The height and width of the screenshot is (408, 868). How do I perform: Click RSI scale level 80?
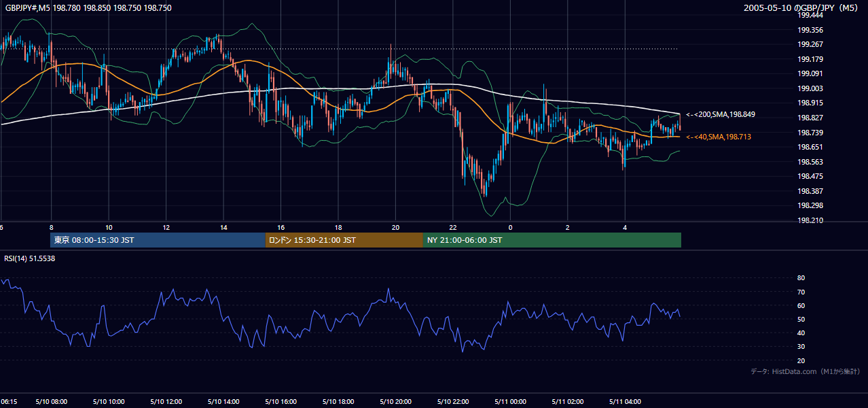pos(801,278)
